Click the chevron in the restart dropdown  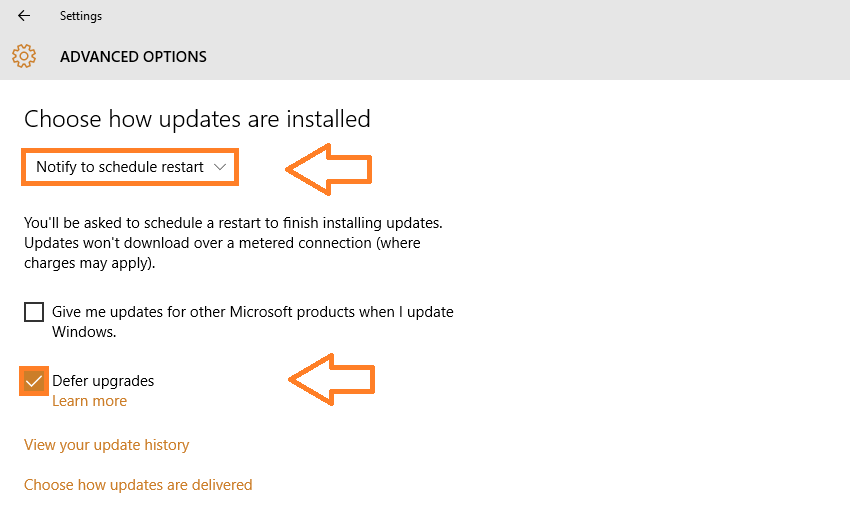coord(220,167)
